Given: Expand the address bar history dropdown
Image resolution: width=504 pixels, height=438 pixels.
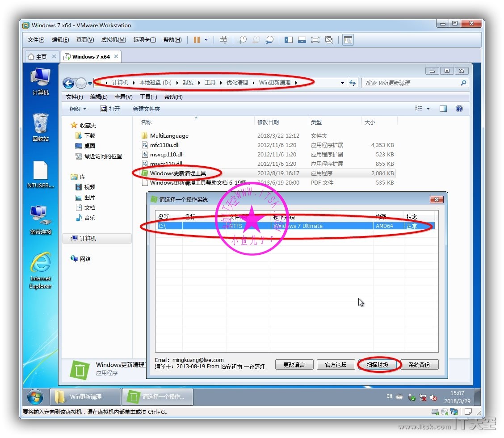Looking at the screenshot, I should pyautogui.click(x=342, y=83).
